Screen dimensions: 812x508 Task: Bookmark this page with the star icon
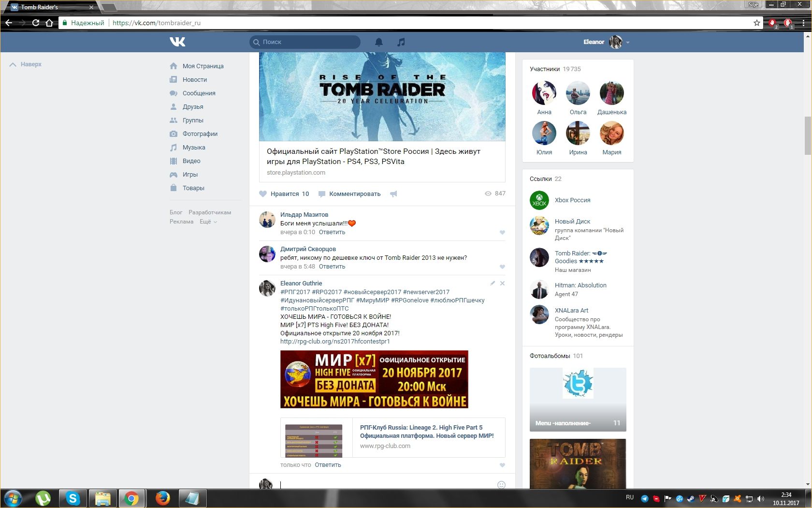click(757, 23)
